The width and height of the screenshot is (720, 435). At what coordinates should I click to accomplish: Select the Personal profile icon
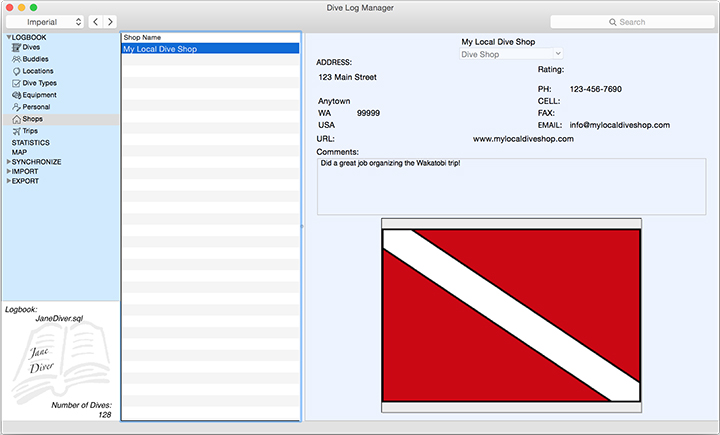click(x=16, y=107)
